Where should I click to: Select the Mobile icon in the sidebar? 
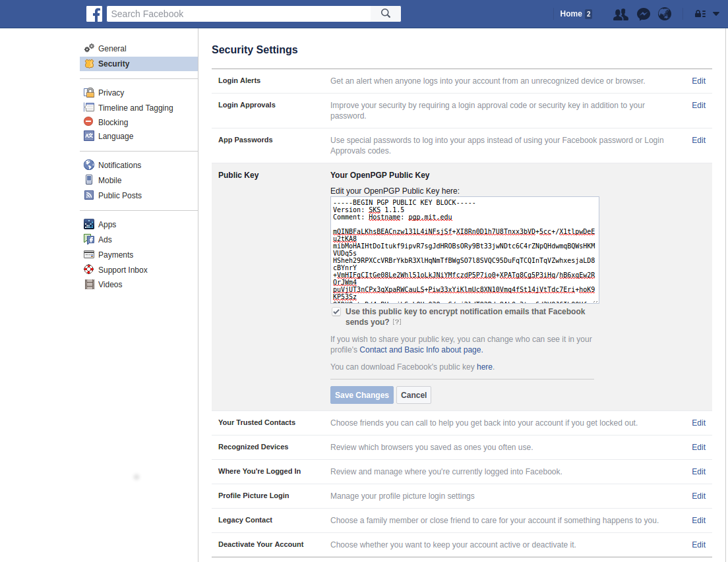(89, 180)
